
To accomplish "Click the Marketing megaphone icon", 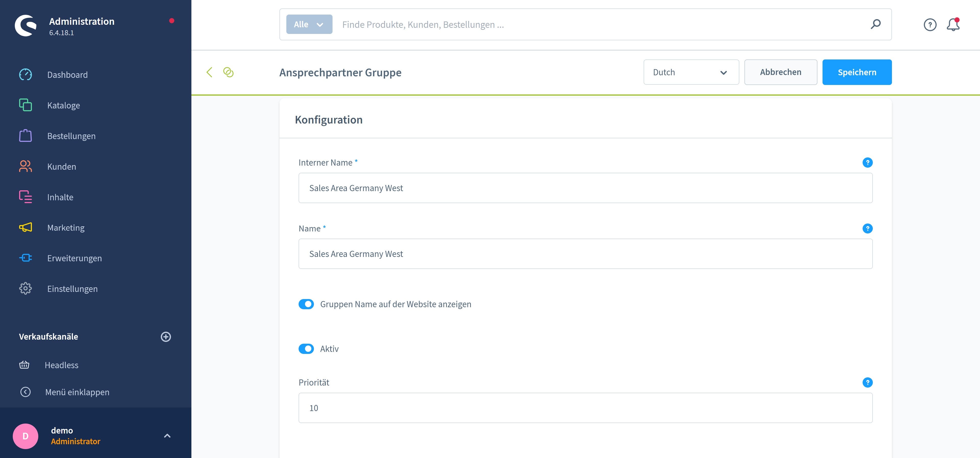I will 26,228.
